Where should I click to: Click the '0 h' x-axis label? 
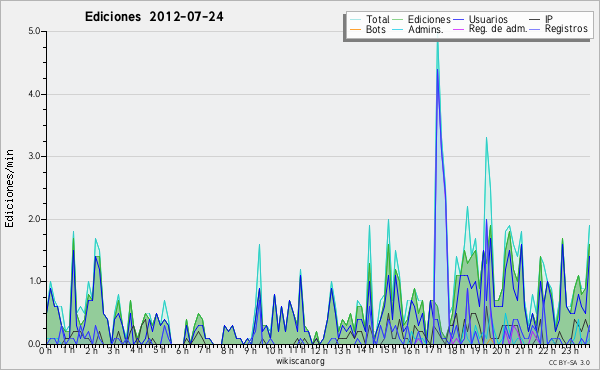pyautogui.click(x=45, y=350)
